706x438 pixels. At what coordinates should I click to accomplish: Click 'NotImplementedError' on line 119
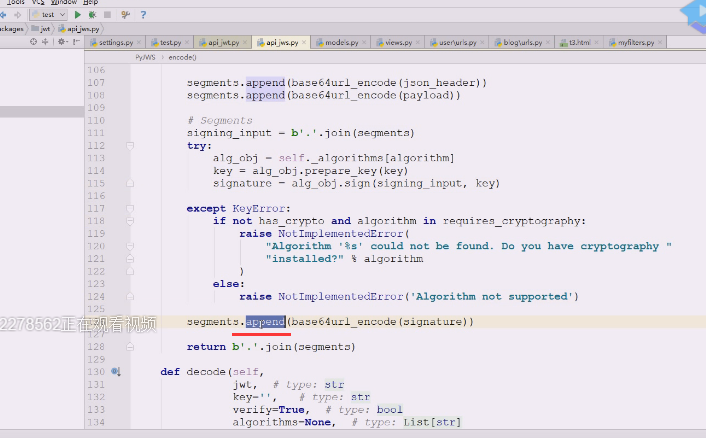340,234
